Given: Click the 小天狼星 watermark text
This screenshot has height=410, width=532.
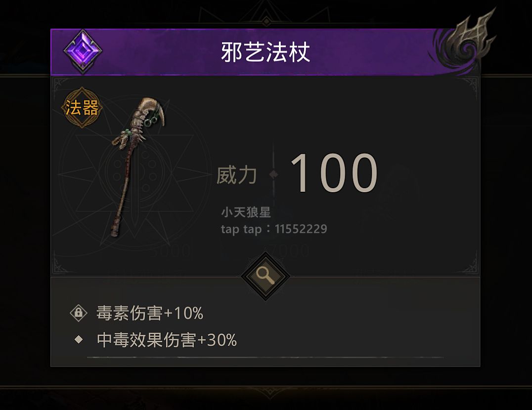Looking at the screenshot, I should (x=246, y=212).
